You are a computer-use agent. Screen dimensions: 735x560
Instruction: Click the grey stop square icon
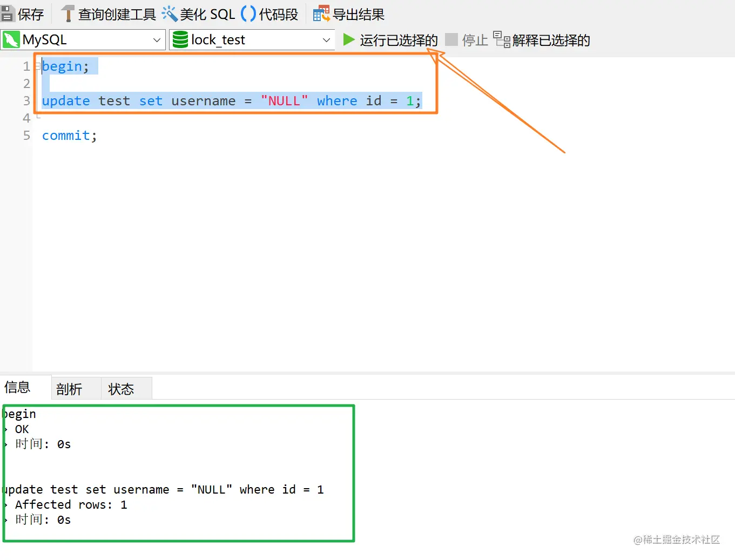451,39
